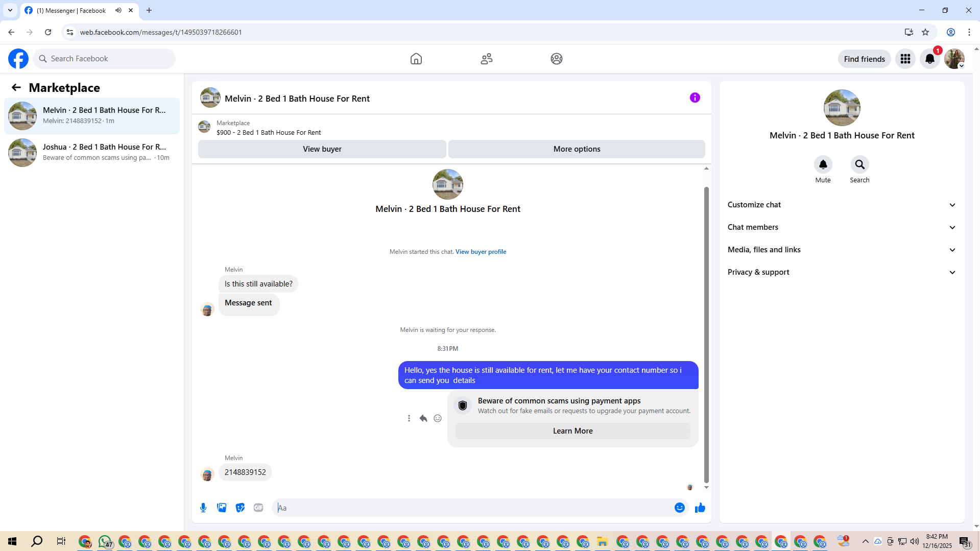Choose a GIF

click(258, 508)
